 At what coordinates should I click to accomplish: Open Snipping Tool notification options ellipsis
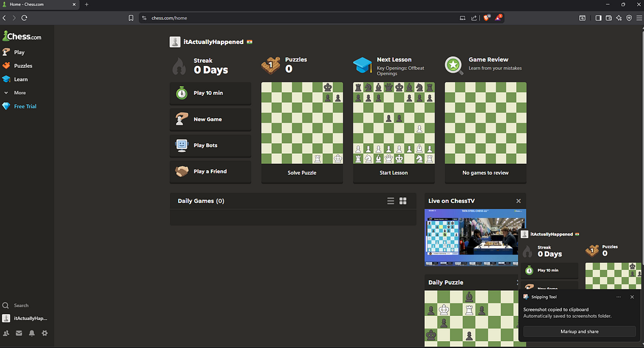point(618,297)
